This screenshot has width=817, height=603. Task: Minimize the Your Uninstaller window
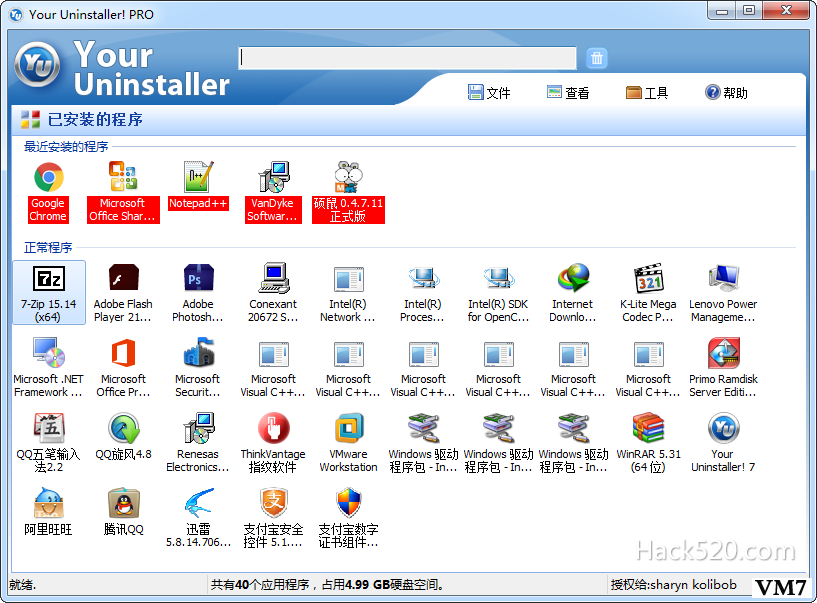point(722,11)
